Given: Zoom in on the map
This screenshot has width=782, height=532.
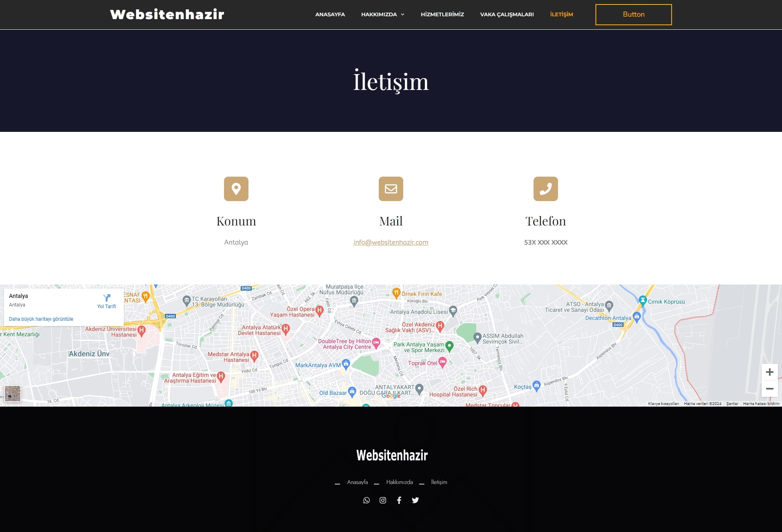Looking at the screenshot, I should coord(770,372).
